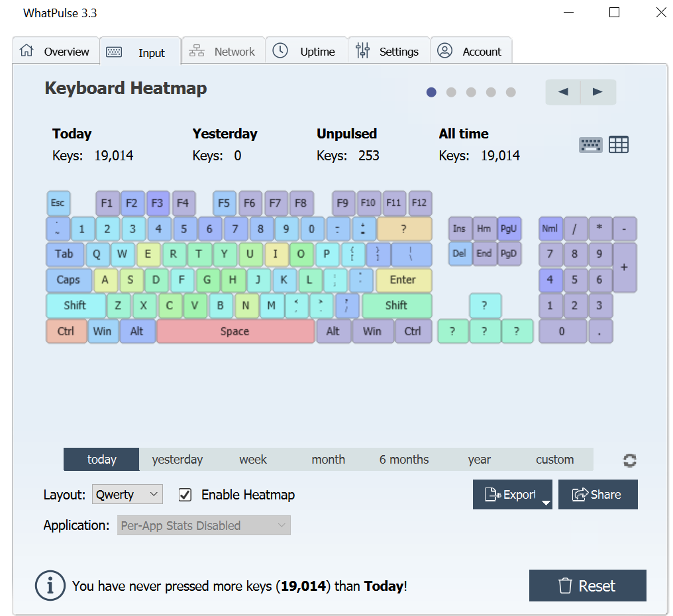The image size is (673, 616).
Task: Click the Del key on heatmap
Action: pos(460,254)
